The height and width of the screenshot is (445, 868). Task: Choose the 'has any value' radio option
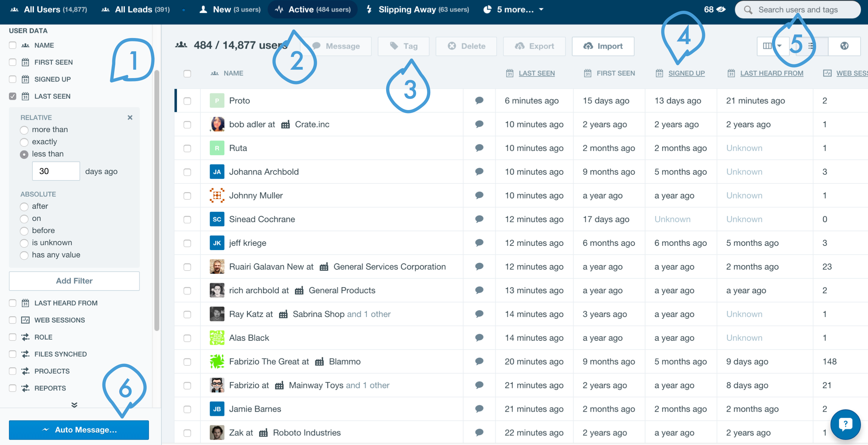coord(24,255)
